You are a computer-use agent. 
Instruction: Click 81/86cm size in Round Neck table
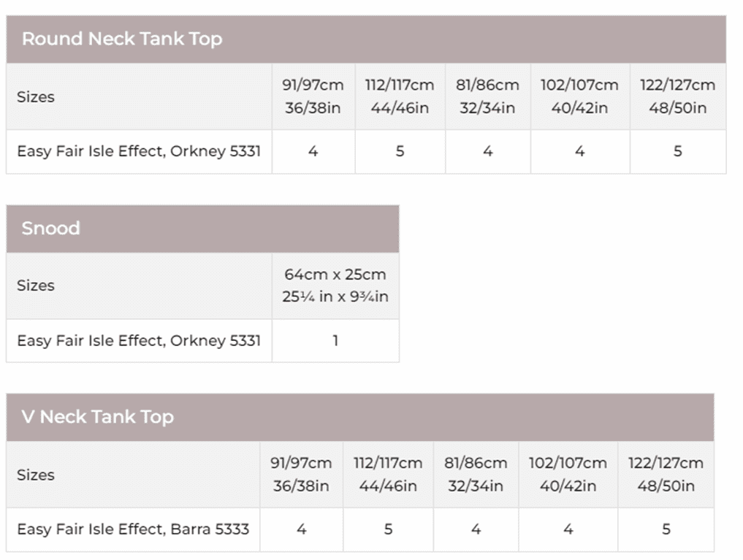487,96
